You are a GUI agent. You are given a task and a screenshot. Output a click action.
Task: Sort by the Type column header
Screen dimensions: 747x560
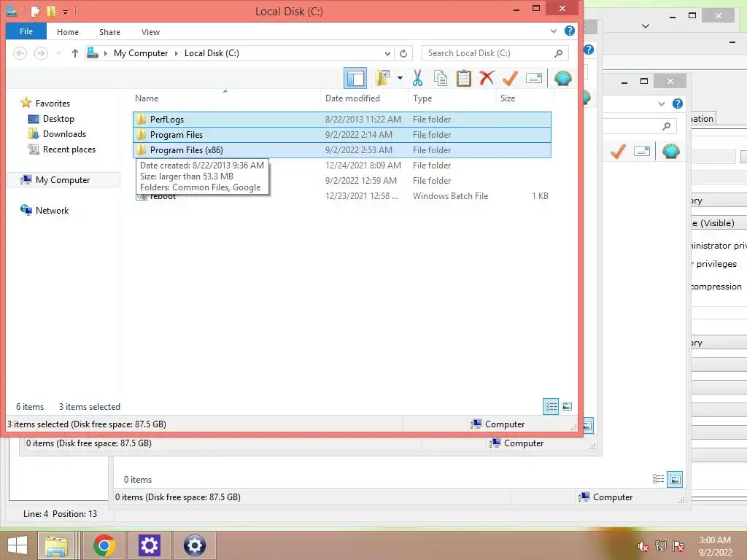tap(452, 98)
